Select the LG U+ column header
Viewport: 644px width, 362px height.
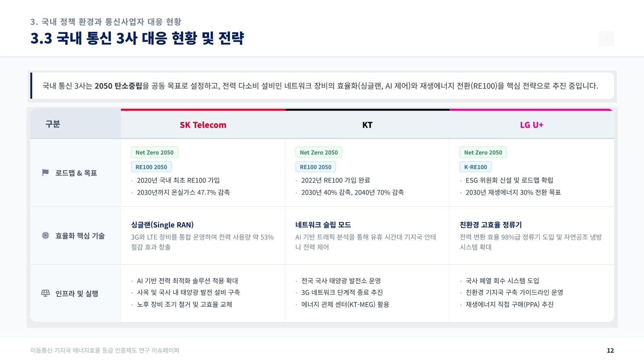tap(531, 125)
